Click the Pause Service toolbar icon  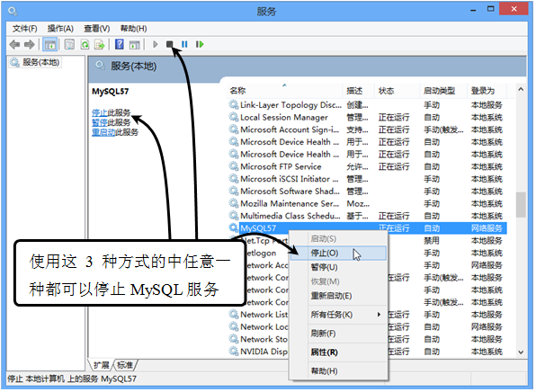point(184,44)
